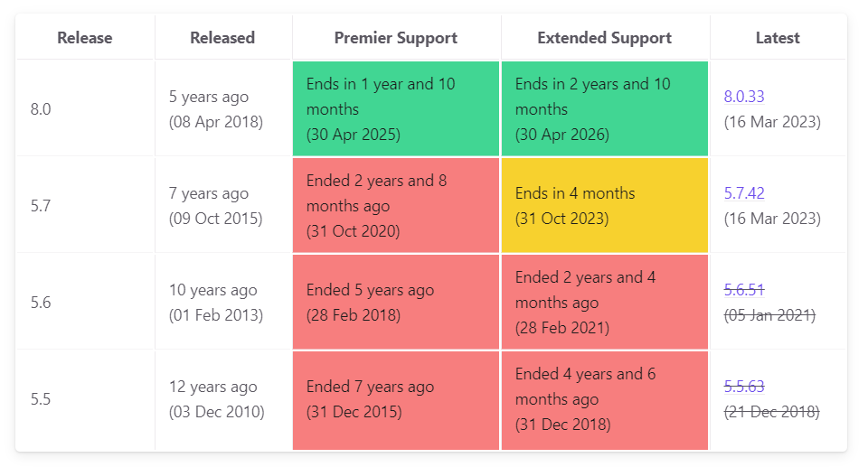Open the 8.0.33 version link
868x467 pixels.
(x=744, y=97)
